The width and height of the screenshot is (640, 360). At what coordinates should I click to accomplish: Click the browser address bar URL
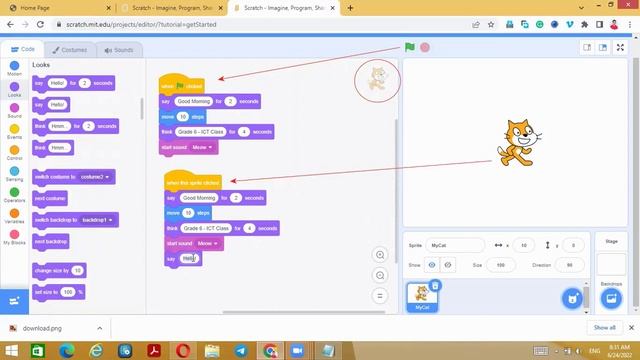141,24
